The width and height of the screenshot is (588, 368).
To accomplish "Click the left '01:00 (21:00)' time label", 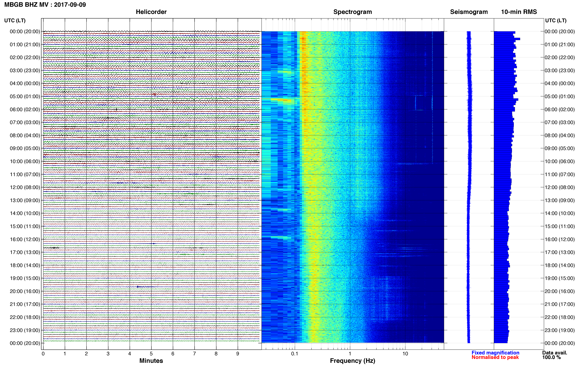I will pyautogui.click(x=25, y=45).
